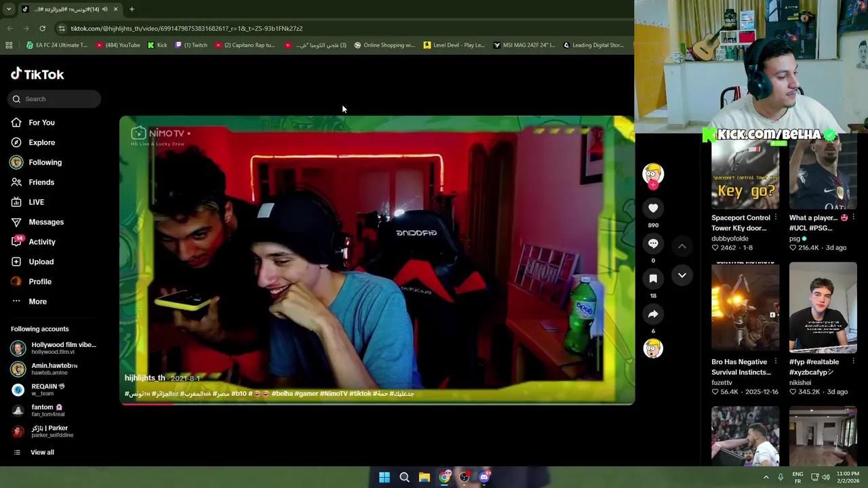Image resolution: width=868 pixels, height=488 pixels.
Task: Open the Kick bookmark
Action: point(157,45)
